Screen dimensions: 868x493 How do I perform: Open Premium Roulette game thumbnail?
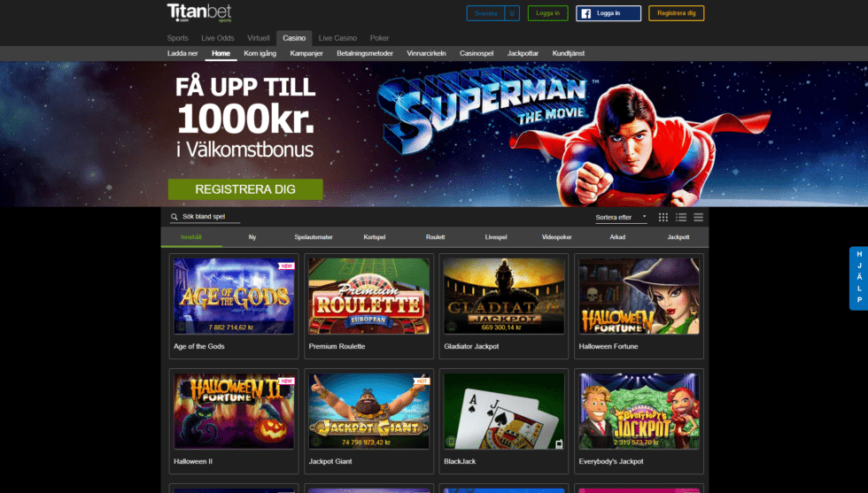pyautogui.click(x=368, y=296)
